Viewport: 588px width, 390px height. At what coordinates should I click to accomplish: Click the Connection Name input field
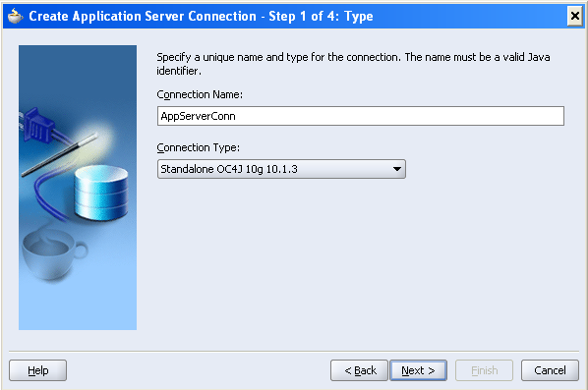pos(361,116)
